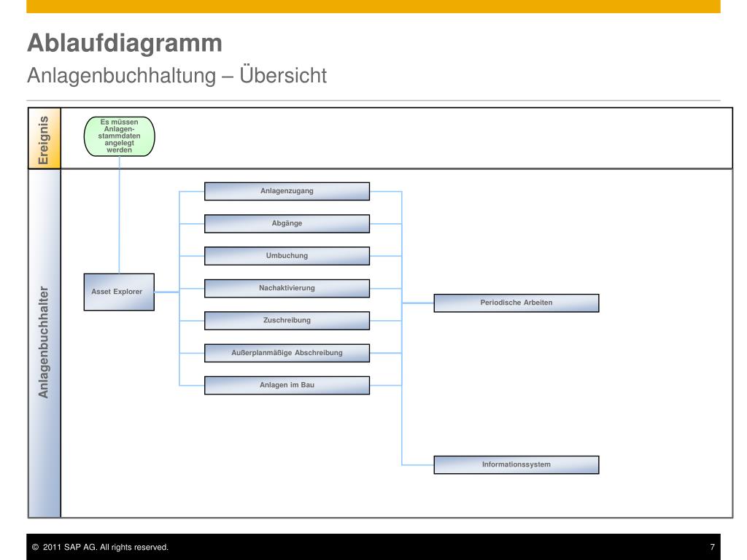Select the Informationssystem box
747x560 pixels.
pyautogui.click(x=516, y=464)
